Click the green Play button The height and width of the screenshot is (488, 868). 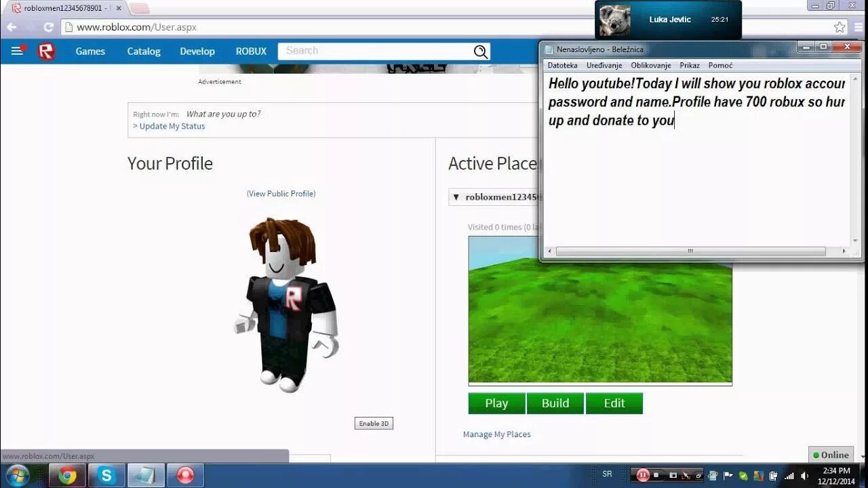click(x=496, y=403)
